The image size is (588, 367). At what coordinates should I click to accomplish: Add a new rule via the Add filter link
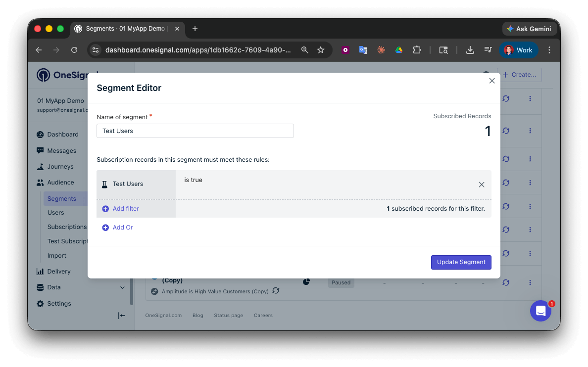pyautogui.click(x=125, y=209)
